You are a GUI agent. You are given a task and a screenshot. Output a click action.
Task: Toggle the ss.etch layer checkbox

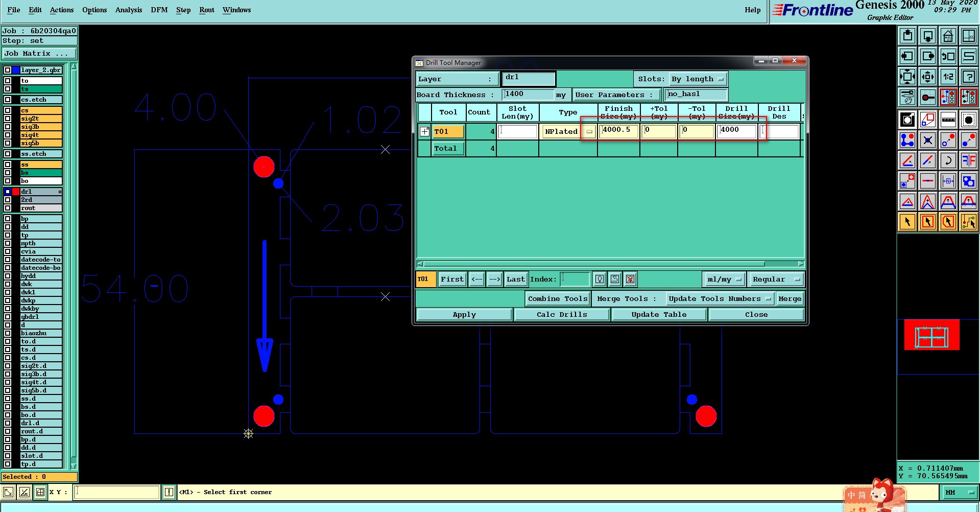pos(8,154)
